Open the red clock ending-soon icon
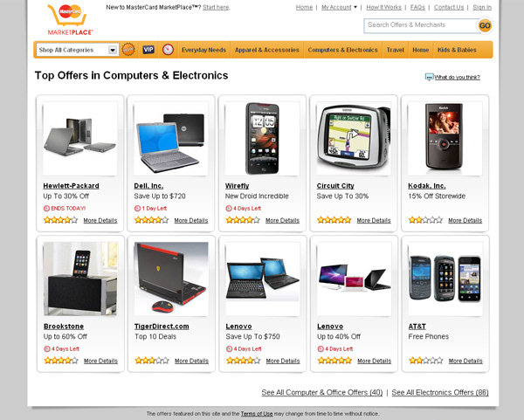The height and width of the screenshot is (420, 524). click(168, 50)
